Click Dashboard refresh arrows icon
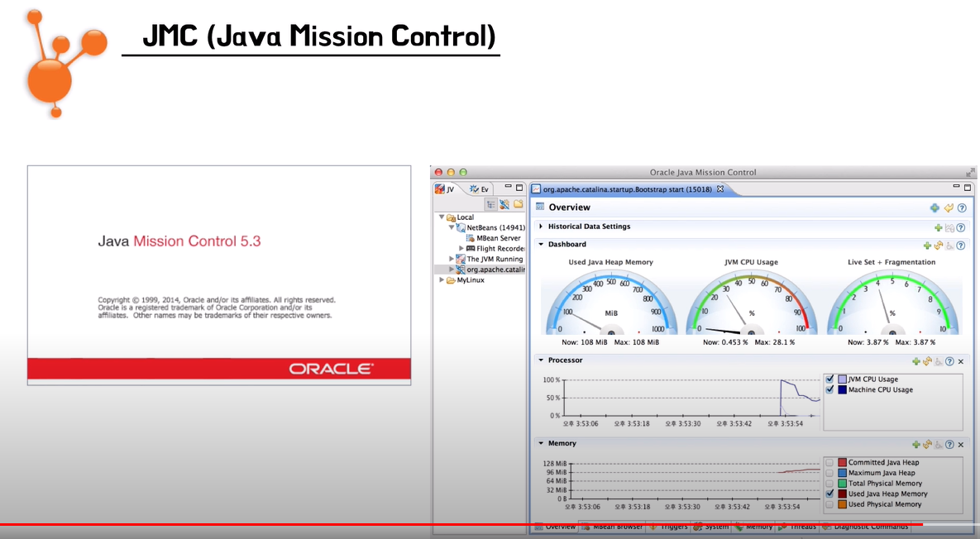The height and width of the screenshot is (539, 980). point(938,246)
